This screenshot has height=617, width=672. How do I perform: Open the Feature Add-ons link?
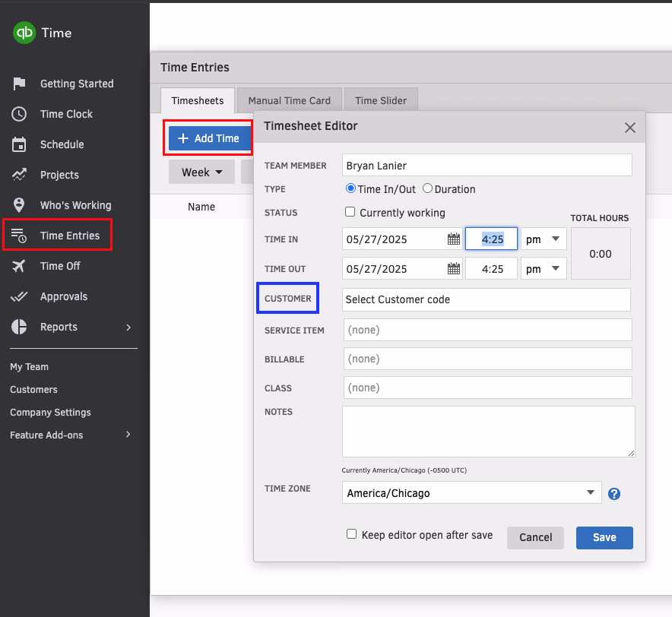tap(46, 435)
